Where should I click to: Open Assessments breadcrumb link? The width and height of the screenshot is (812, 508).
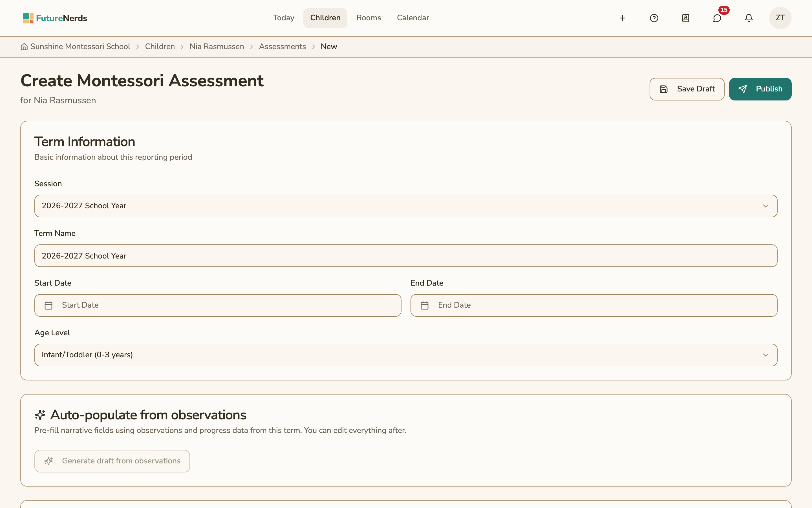(x=282, y=47)
